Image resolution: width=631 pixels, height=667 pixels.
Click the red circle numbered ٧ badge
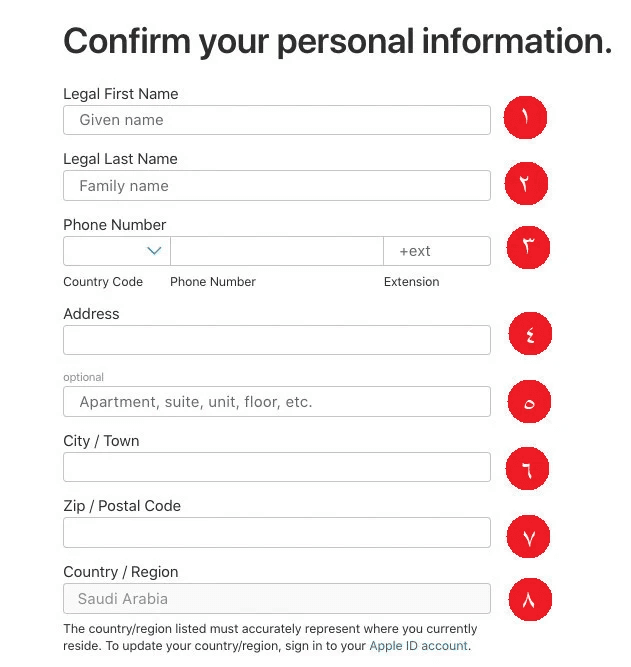pos(529,536)
